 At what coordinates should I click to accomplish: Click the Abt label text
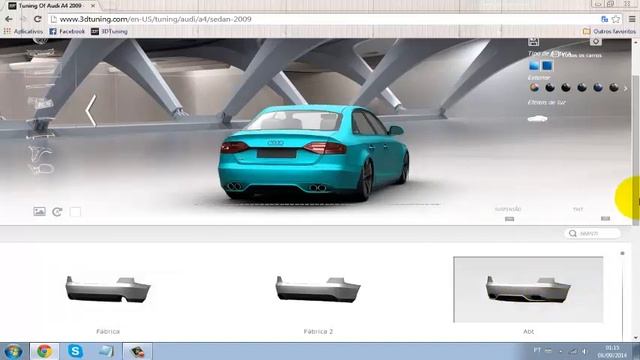[x=529, y=331]
